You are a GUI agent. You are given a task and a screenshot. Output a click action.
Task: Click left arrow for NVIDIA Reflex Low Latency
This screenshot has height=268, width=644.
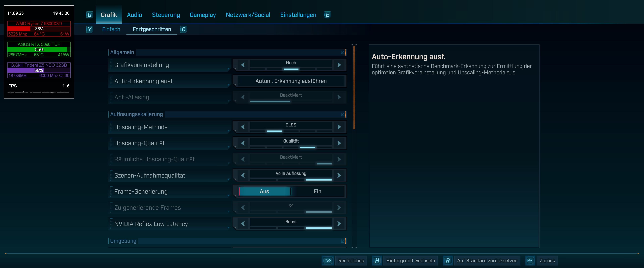[x=243, y=224]
